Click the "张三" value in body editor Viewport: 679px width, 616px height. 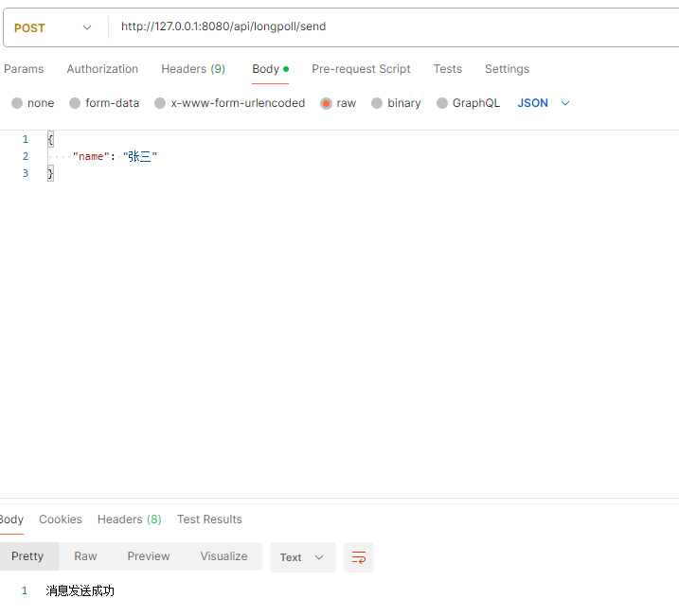point(140,156)
